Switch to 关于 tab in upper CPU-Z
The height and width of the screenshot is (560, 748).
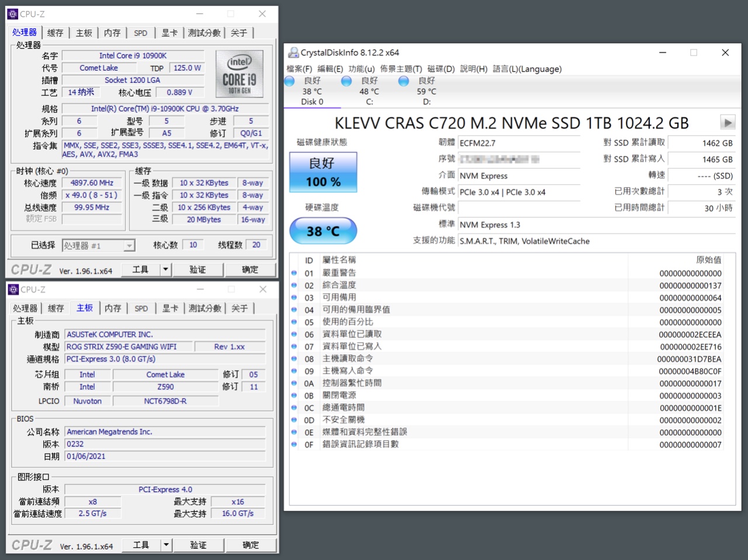(239, 33)
